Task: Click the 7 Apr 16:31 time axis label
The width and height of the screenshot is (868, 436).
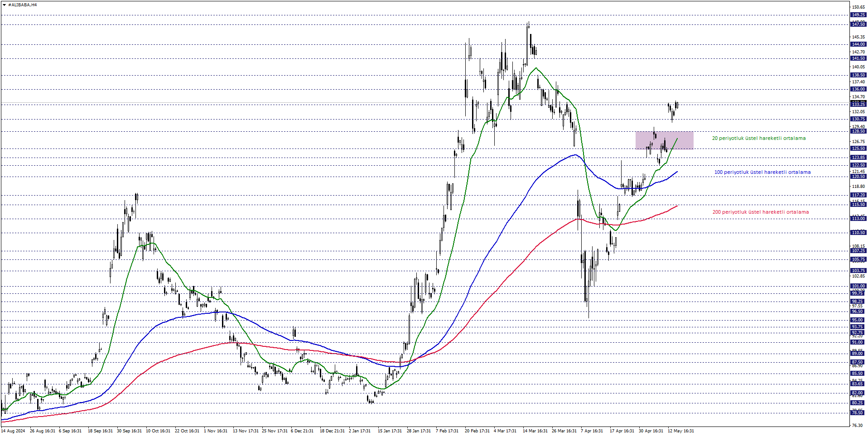Action: [x=592, y=431]
